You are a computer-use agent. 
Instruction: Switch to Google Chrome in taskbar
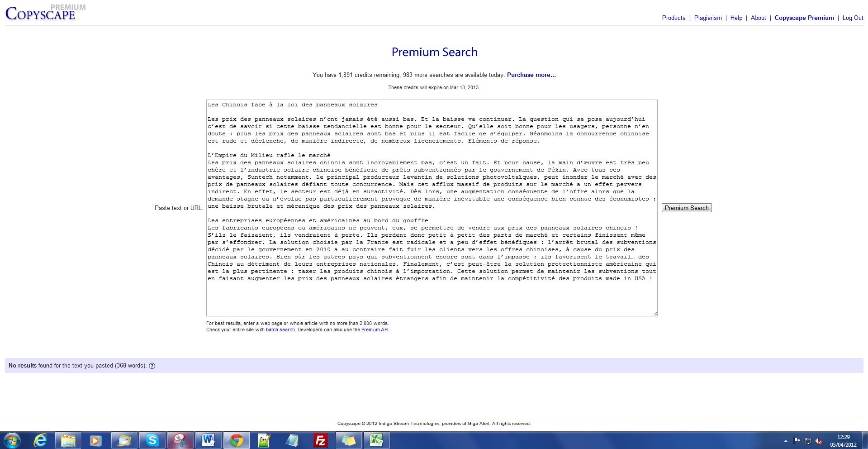[236, 440]
